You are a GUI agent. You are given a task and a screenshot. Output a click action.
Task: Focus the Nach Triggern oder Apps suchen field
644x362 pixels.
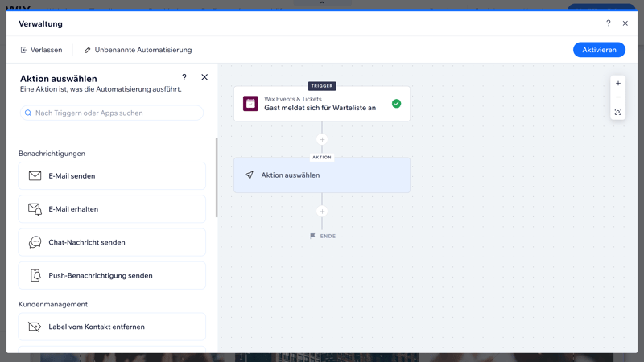[112, 113]
